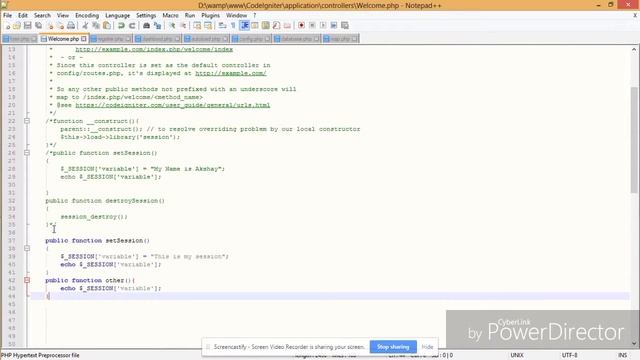The height and width of the screenshot is (360, 640).
Task: Open the Settings menu
Action: (x=146, y=15)
